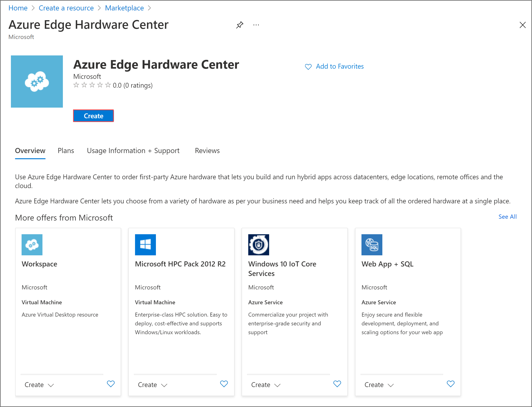Click the Windows 10 IoT Core Services icon
Viewport: 532px width, 407px height.
tap(258, 244)
